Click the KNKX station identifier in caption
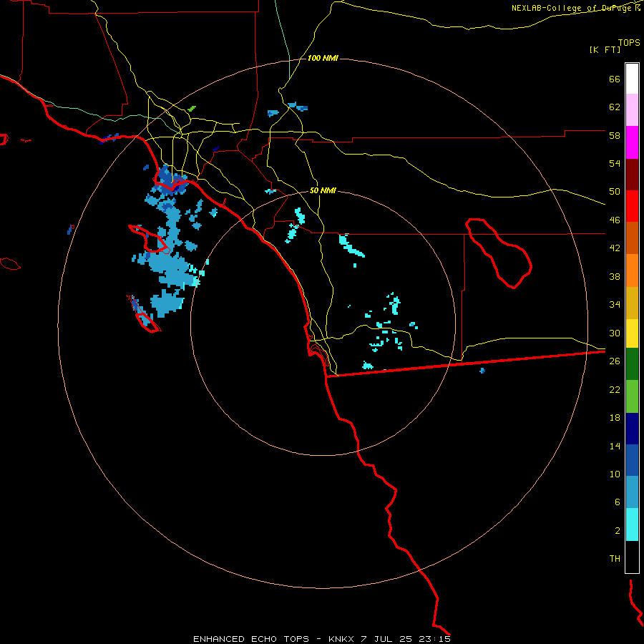 (x=342, y=639)
